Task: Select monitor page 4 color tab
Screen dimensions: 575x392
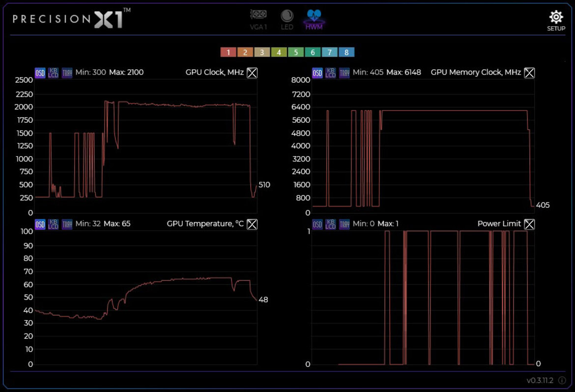Action: tap(279, 53)
